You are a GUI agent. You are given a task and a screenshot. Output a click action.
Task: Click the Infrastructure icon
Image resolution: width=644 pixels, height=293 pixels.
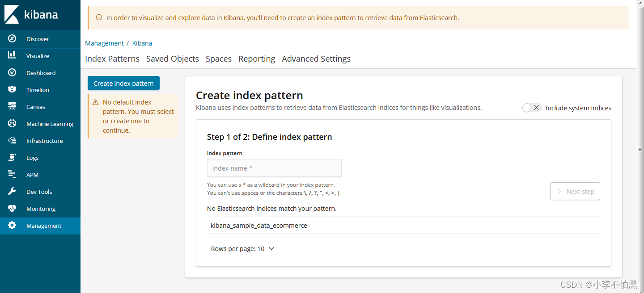(12, 140)
